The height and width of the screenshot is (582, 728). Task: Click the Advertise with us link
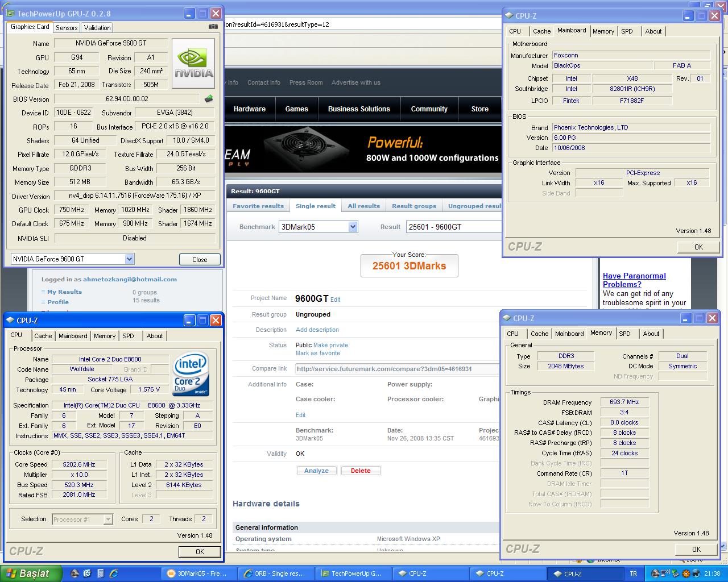click(356, 82)
